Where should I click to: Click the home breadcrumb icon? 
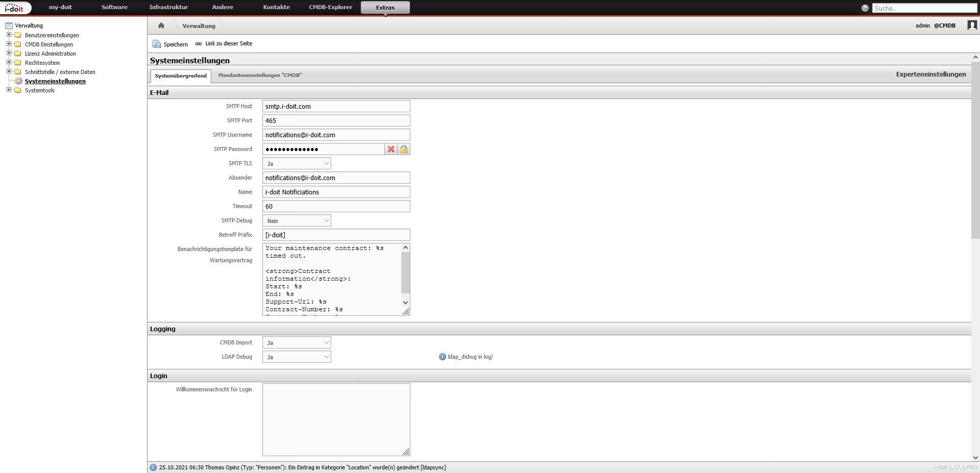coord(161,26)
